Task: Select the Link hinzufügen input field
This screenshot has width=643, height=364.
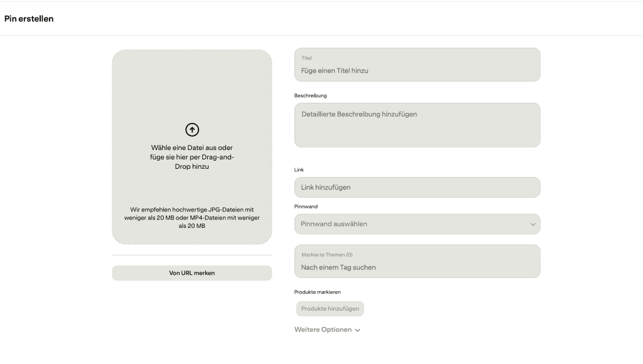Action: click(x=417, y=188)
